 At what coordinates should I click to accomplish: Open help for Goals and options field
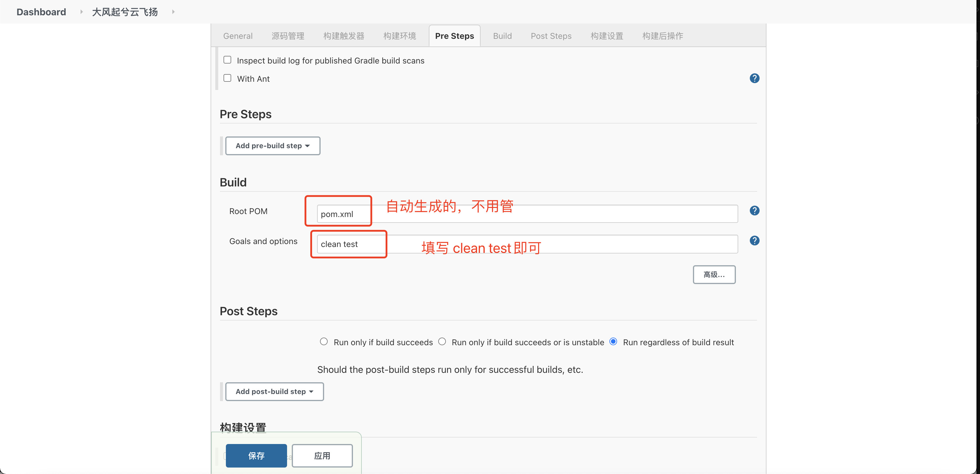click(x=754, y=241)
